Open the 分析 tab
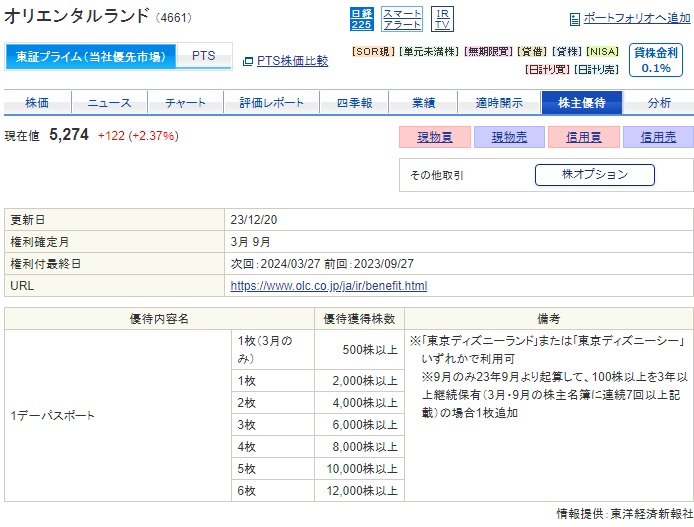The height and width of the screenshot is (527, 694). [659, 103]
